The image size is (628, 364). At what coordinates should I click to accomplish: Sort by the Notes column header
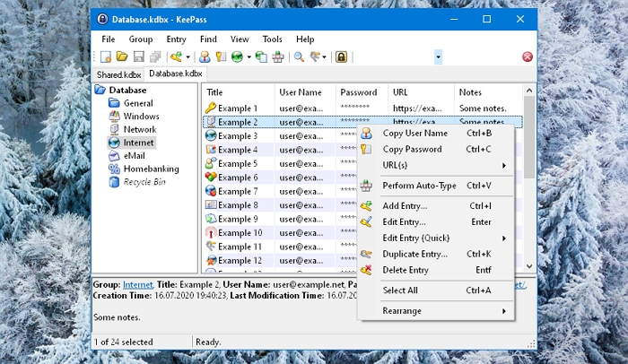pyautogui.click(x=489, y=92)
